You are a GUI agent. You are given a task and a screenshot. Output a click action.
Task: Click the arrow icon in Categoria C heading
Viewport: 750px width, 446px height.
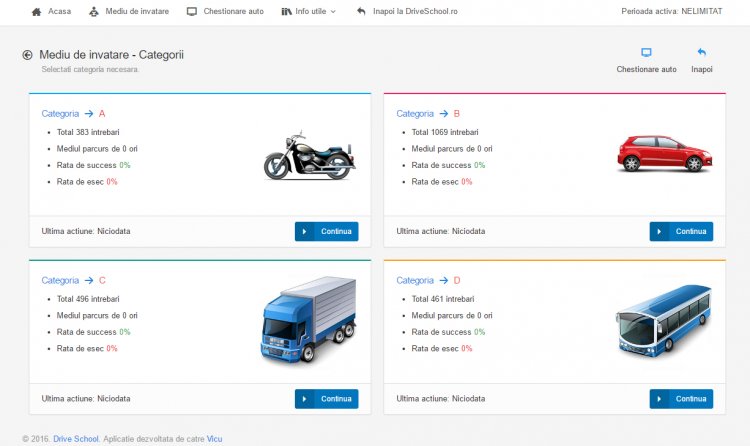coord(89,280)
